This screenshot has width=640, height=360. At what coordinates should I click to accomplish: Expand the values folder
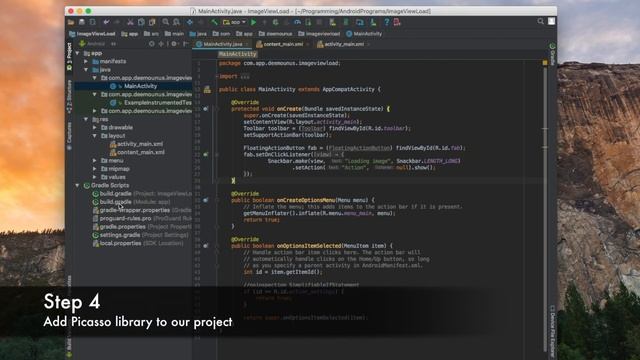(95, 177)
